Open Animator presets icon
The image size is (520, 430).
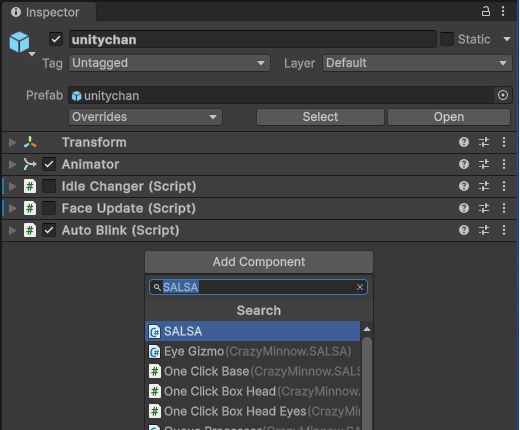point(484,164)
